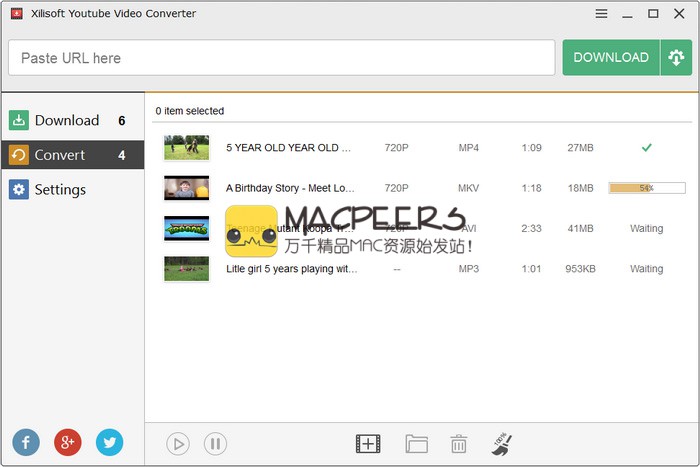Click '0 item selected' label
Image resolution: width=700 pixels, height=467 pixels.
coord(190,111)
